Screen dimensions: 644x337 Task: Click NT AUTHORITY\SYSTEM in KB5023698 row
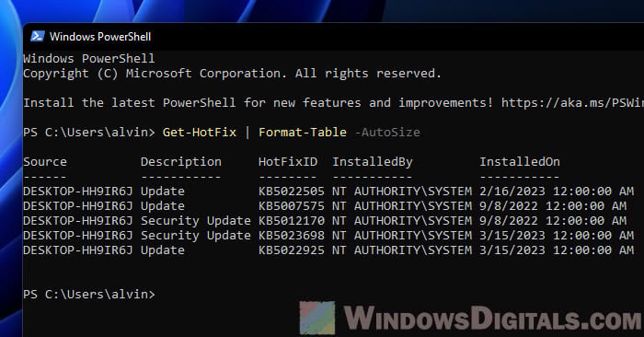coord(402,236)
